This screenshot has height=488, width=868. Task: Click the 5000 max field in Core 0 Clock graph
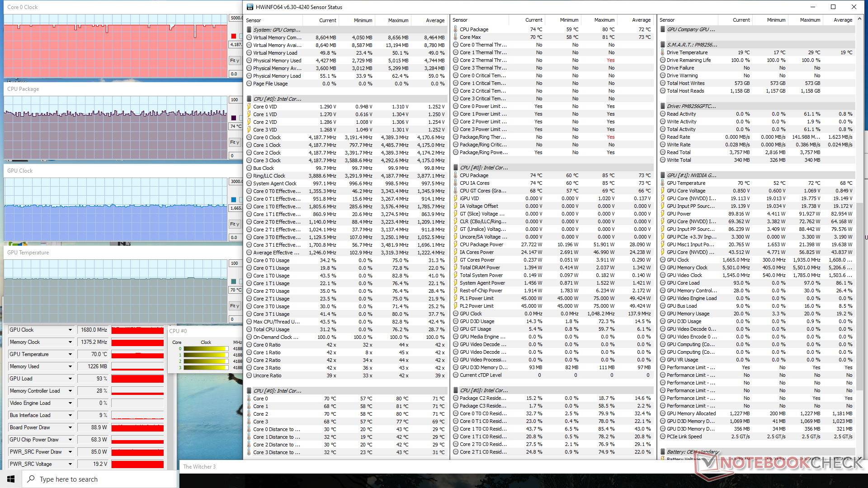pos(236,18)
